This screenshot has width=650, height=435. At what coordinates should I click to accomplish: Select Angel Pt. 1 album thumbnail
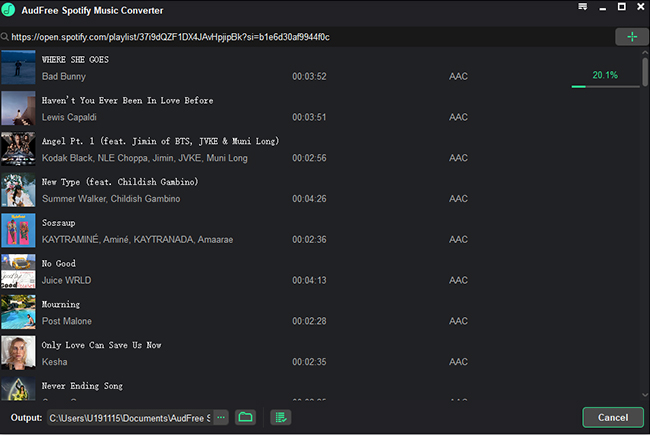point(18,149)
